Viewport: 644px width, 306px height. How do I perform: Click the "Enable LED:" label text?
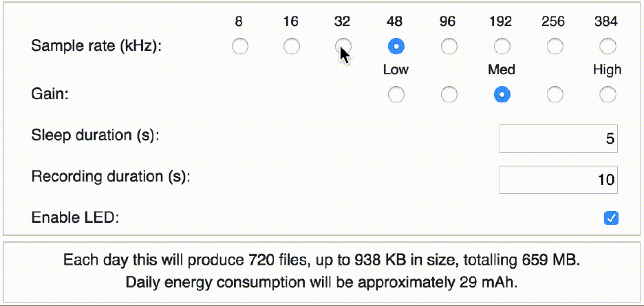[75, 218]
